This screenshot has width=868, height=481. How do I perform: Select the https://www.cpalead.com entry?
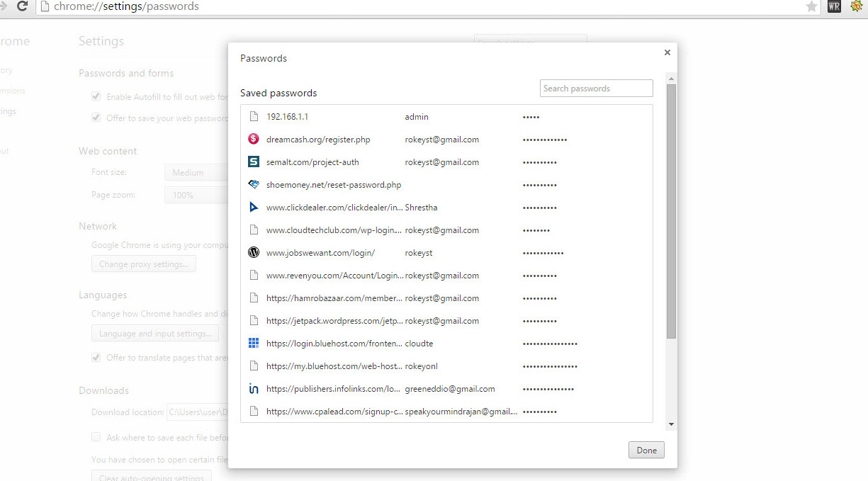click(334, 412)
